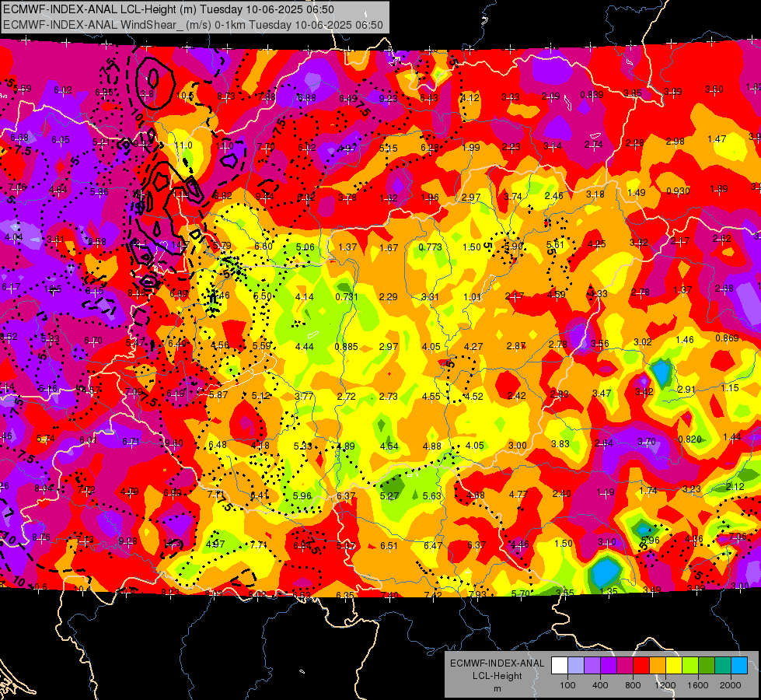Click the legend label '100'
This screenshot has width=761, height=700.
567,685
